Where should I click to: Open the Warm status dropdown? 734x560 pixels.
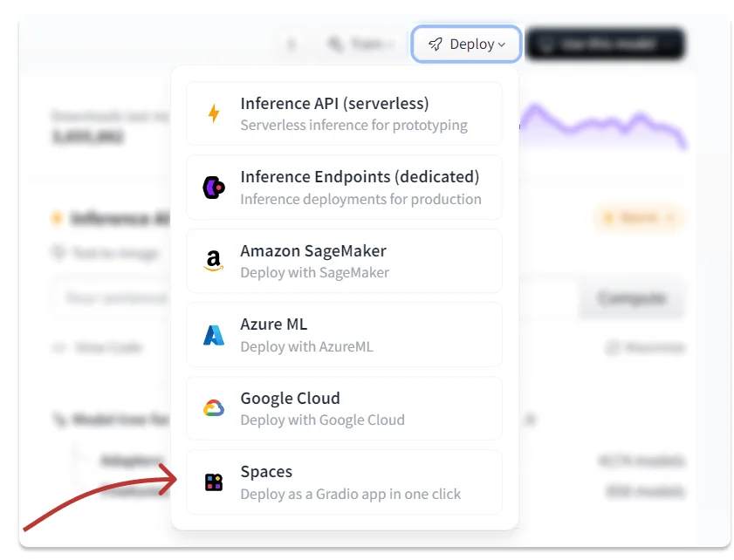click(x=639, y=217)
